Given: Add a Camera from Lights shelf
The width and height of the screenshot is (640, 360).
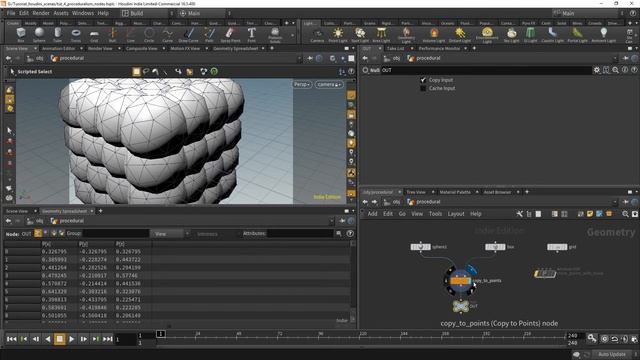Looking at the screenshot, I should 317,35.
